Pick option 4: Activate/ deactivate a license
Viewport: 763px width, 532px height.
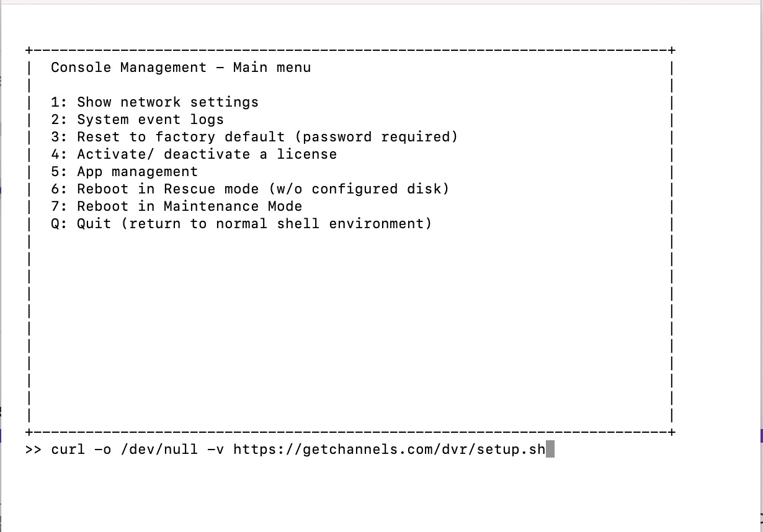click(194, 154)
